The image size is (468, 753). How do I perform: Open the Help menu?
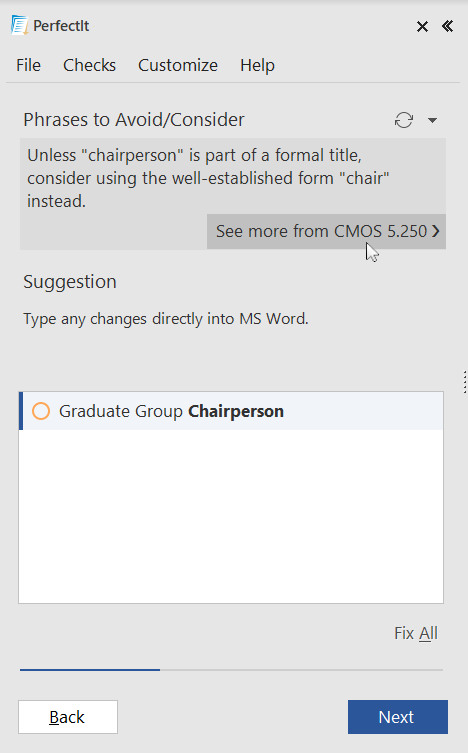tap(257, 65)
